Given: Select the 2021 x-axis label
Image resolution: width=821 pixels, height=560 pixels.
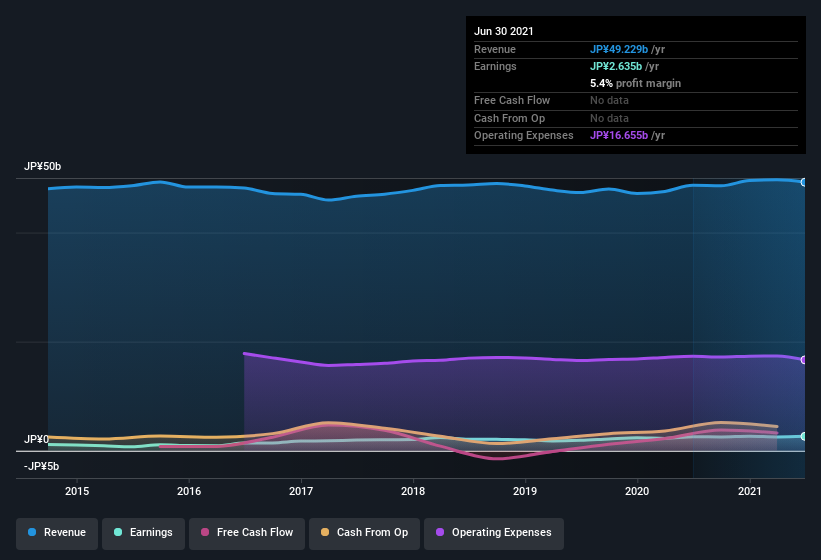Looking at the screenshot, I should pos(750,491).
